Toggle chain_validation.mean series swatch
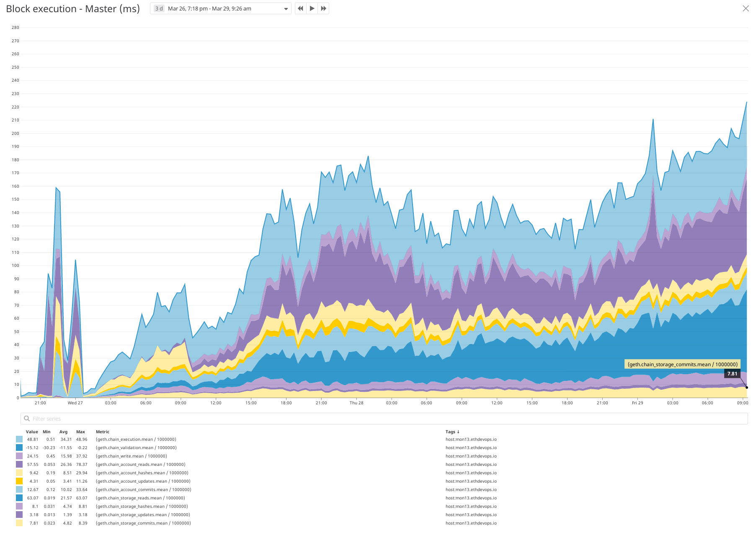 point(19,447)
